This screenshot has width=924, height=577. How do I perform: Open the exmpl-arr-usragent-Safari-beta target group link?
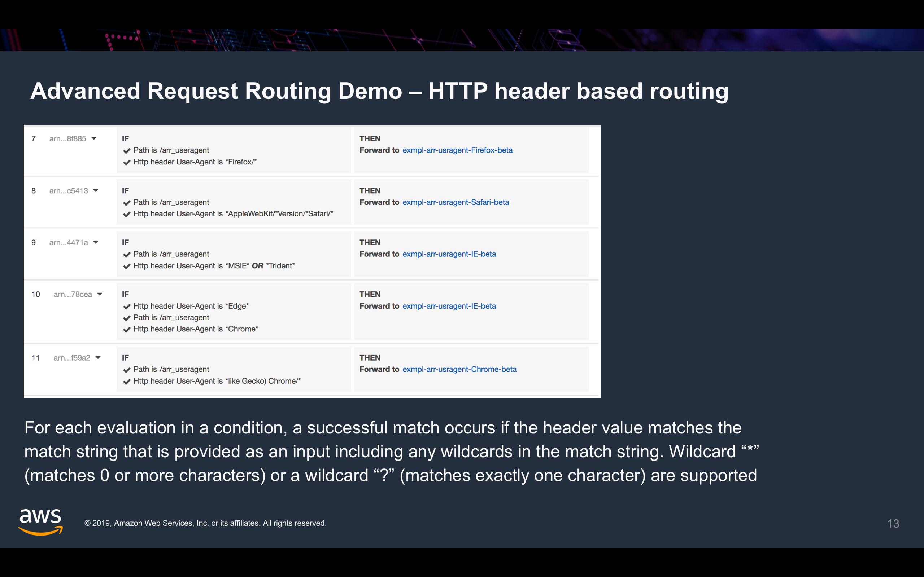click(456, 202)
